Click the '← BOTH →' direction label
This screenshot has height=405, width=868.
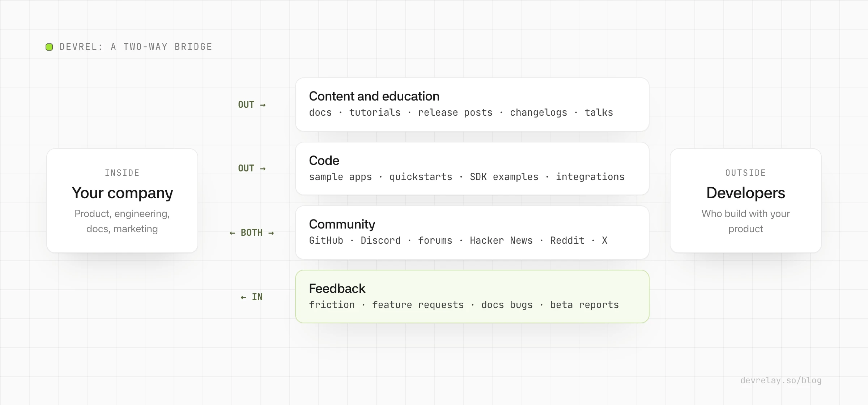click(x=252, y=233)
